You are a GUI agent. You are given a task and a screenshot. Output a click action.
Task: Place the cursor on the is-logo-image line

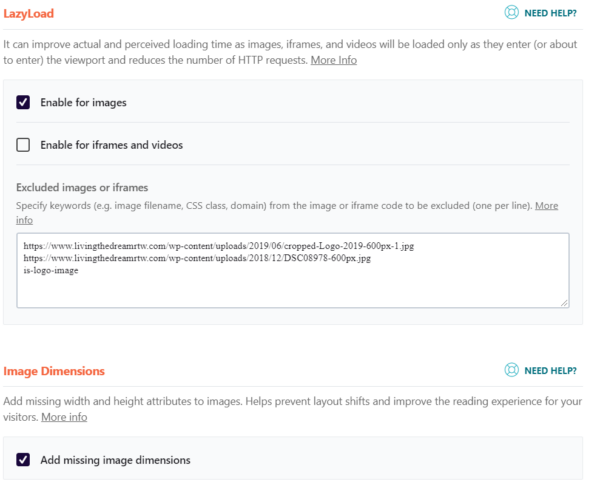[x=51, y=270]
